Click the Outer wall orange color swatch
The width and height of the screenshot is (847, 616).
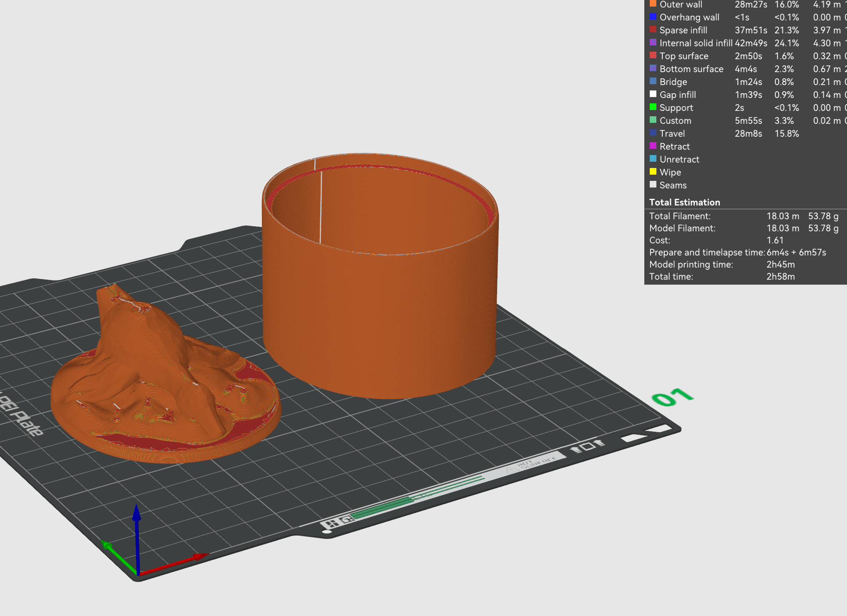pyautogui.click(x=653, y=4)
